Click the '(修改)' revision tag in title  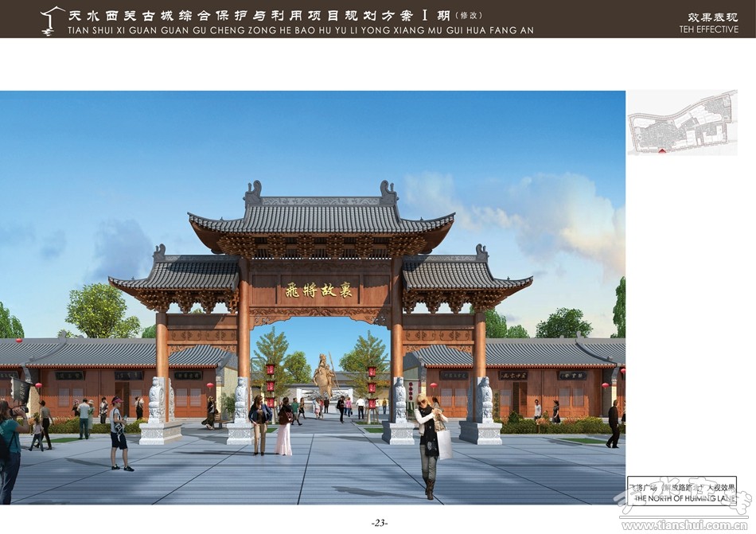(469, 15)
